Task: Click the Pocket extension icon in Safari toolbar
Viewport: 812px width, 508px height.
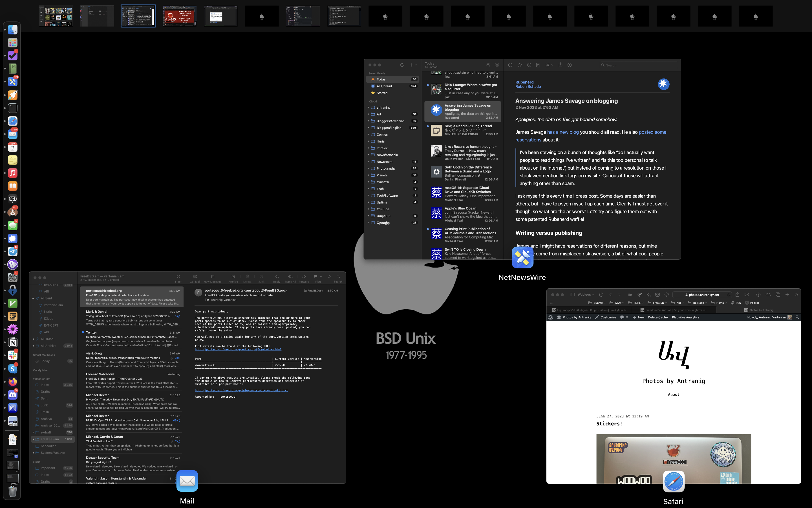Action: click(658, 295)
